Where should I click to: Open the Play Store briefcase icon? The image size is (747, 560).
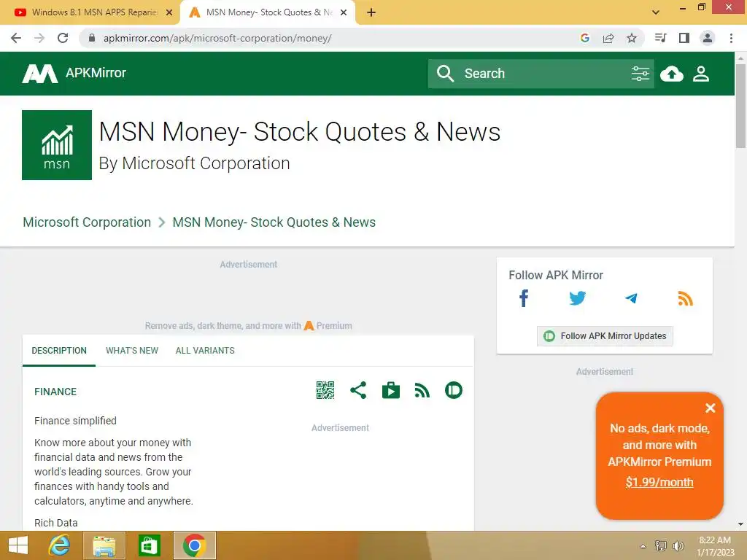391,391
